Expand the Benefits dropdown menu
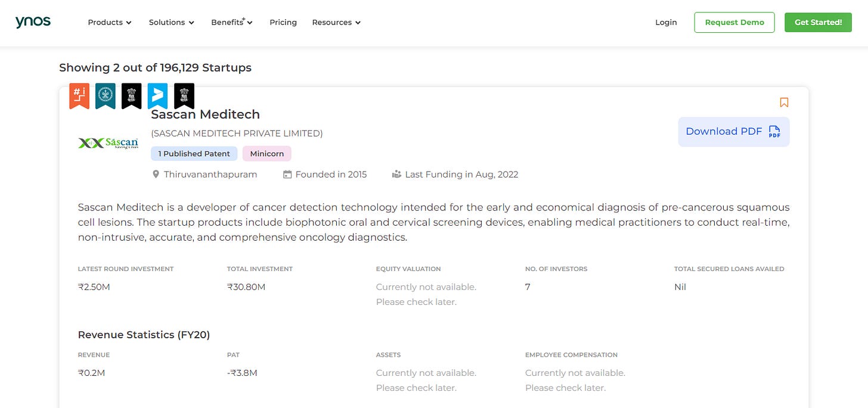Screen dimensions: 868x408 pos(232,23)
